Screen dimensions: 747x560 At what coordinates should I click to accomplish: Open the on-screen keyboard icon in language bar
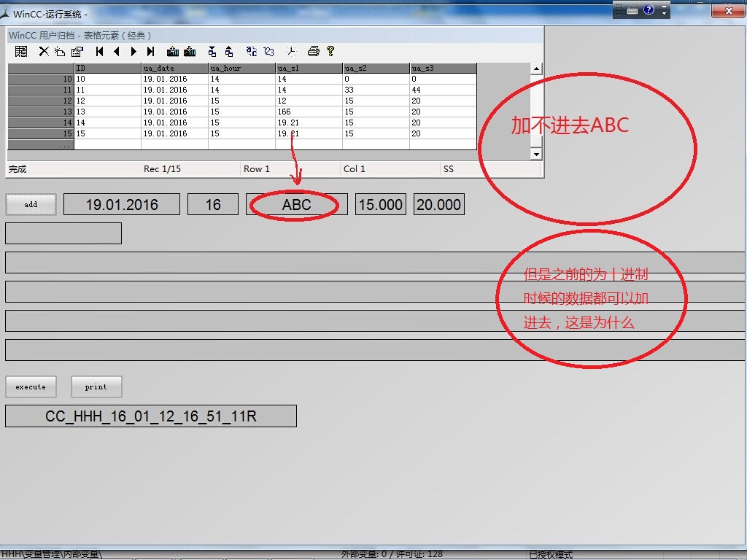tap(632, 10)
